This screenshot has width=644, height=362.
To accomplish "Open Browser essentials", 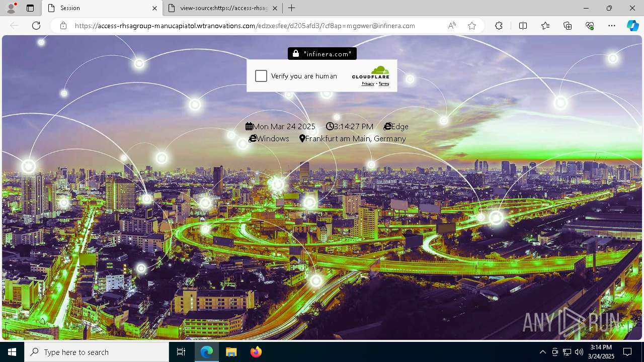I will [x=590, y=26].
